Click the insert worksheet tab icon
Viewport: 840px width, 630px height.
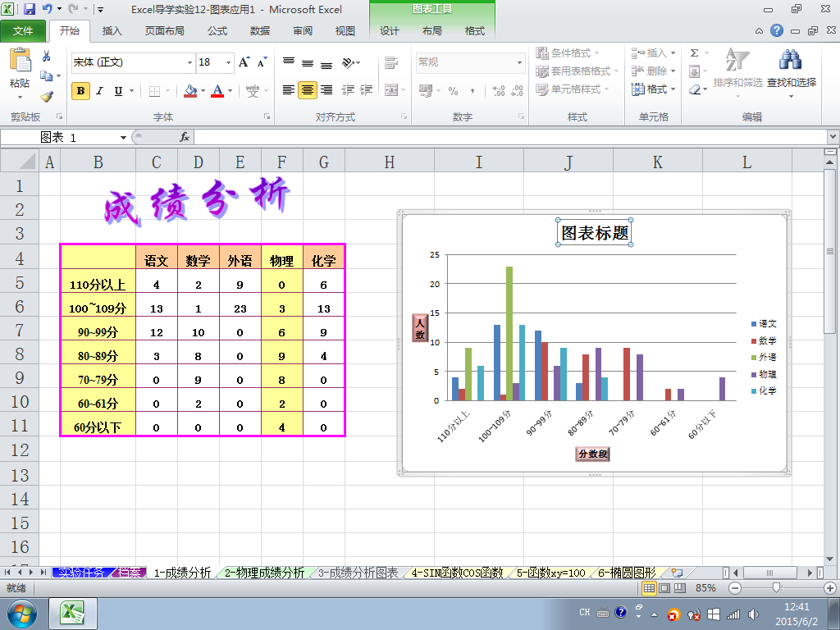click(677, 573)
